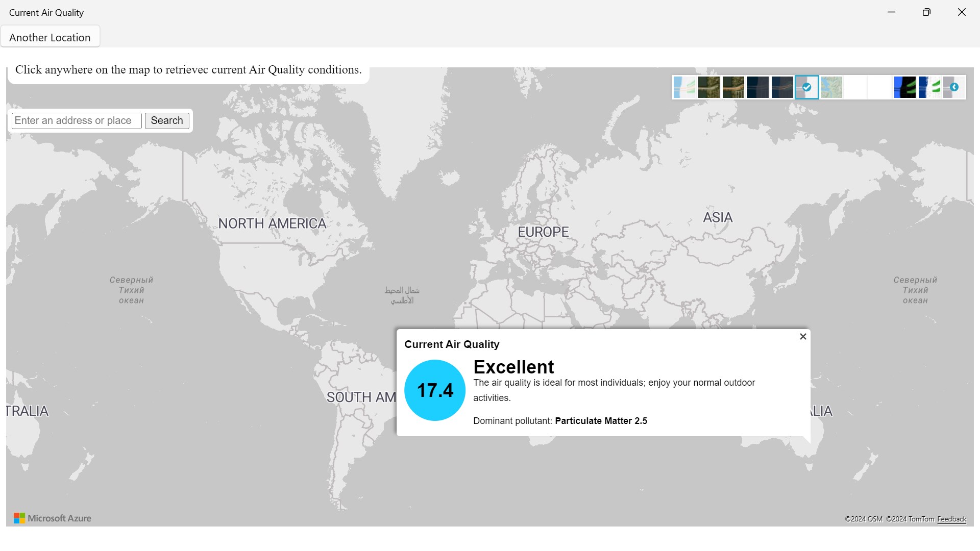Collapse the map style picker

click(x=954, y=87)
